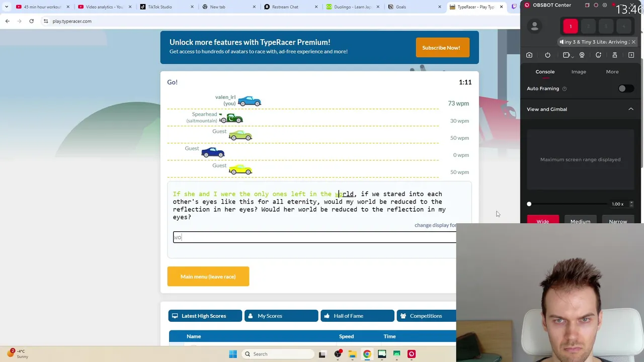
Task: Select OBSBOT camera device 4
Action: tap(624, 26)
